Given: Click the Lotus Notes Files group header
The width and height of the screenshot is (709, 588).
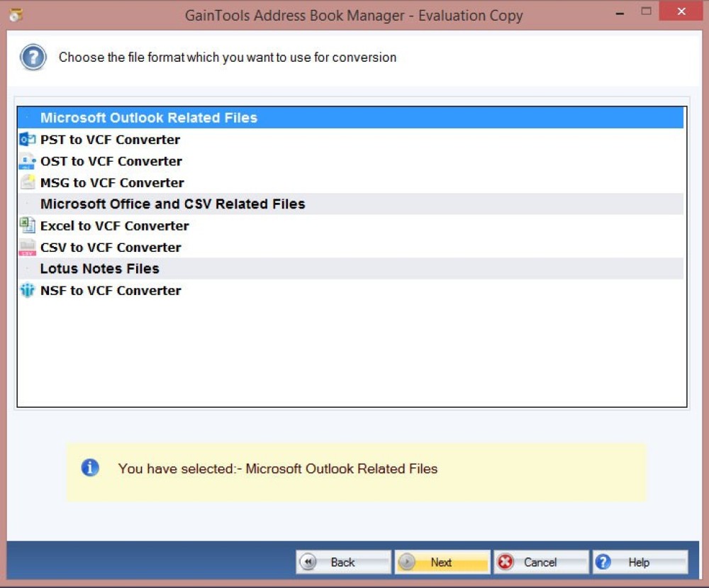Looking at the screenshot, I should (99, 269).
